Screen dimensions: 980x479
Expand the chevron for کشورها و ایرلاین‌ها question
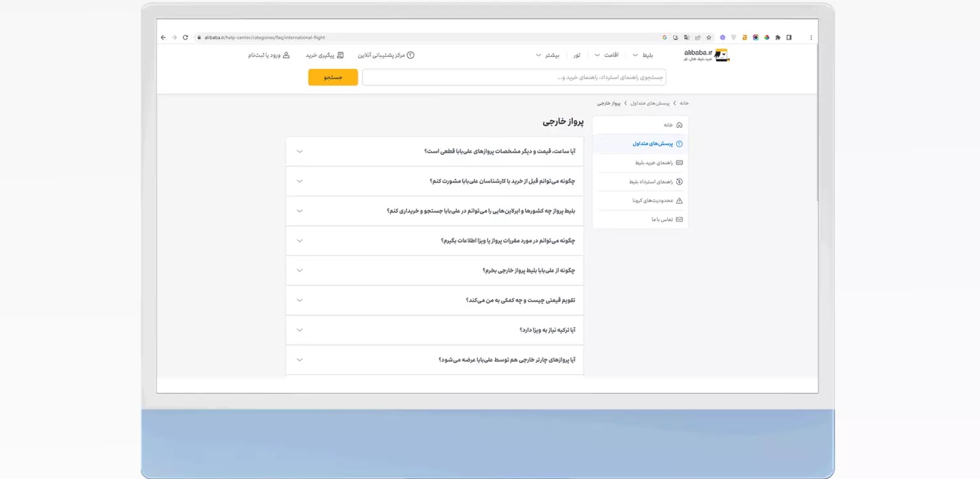[x=300, y=211]
